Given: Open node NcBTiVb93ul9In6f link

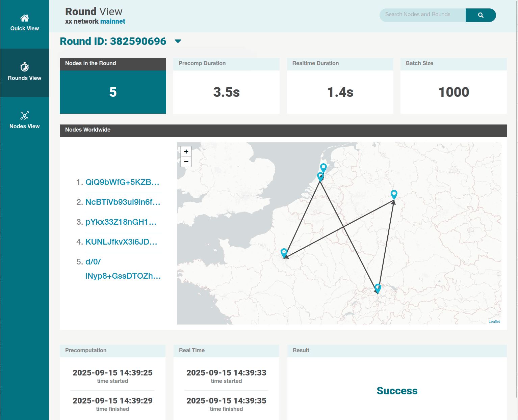Looking at the screenshot, I should tap(123, 202).
